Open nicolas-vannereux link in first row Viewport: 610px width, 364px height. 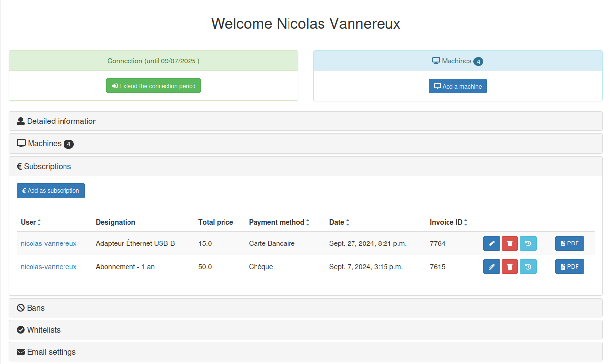(48, 243)
